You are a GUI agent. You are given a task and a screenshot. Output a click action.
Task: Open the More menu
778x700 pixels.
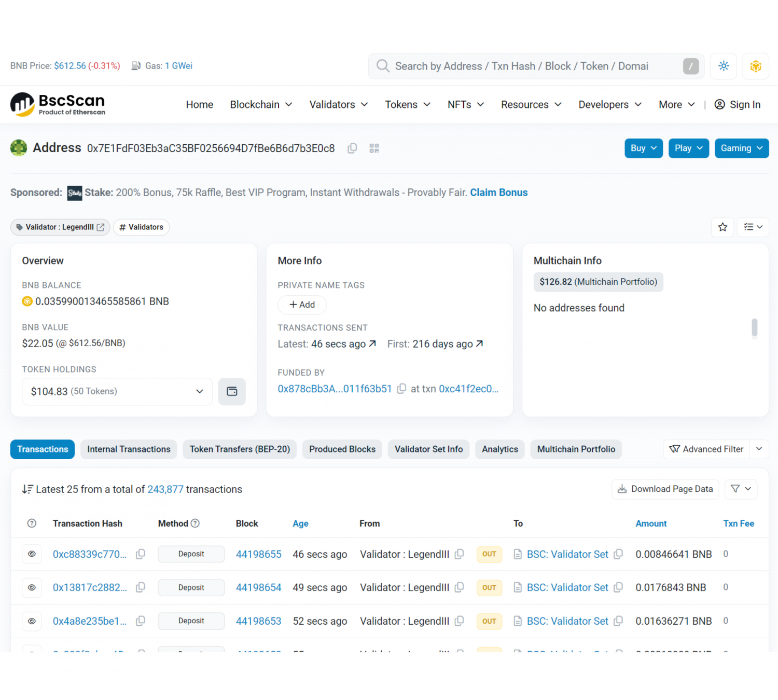pyautogui.click(x=676, y=104)
